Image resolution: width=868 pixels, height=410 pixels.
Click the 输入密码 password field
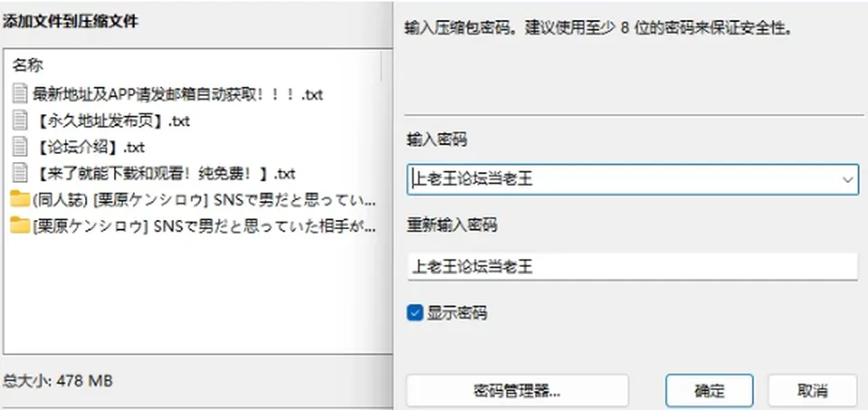pos(632,179)
